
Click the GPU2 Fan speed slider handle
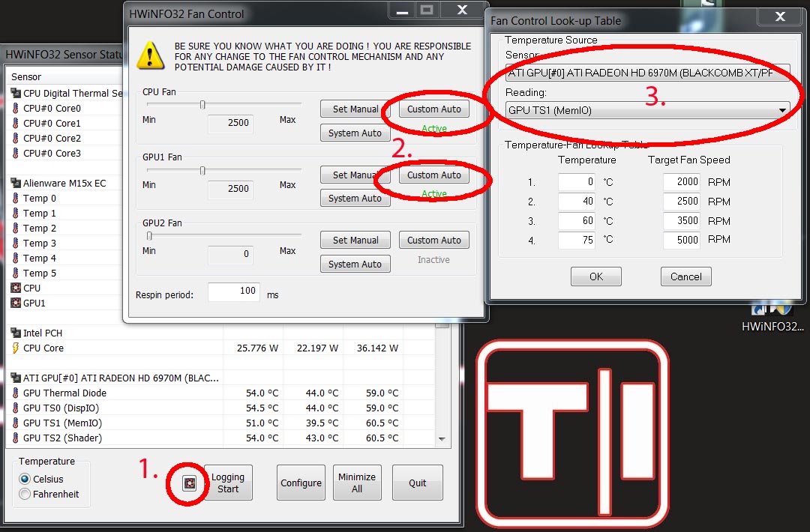pos(149,236)
